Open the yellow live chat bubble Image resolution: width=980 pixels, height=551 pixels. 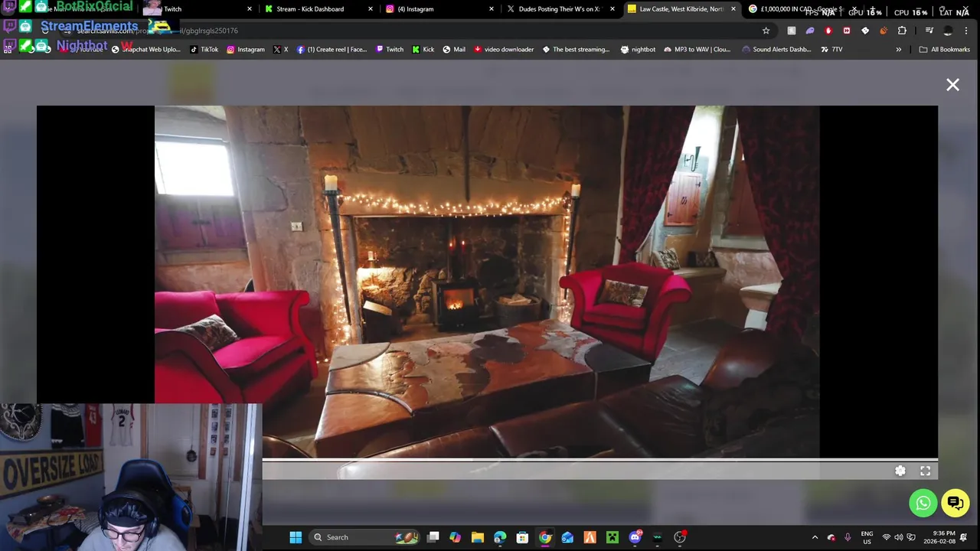(x=955, y=503)
